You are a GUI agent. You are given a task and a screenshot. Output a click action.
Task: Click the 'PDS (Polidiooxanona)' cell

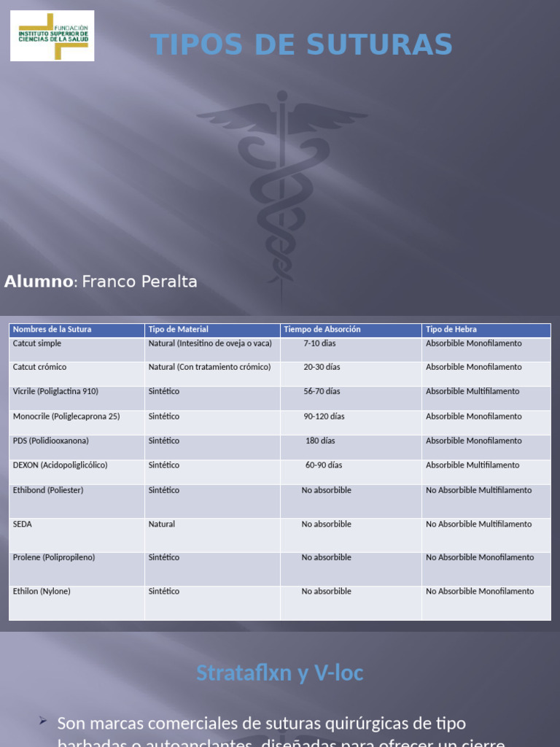pyautogui.click(x=51, y=441)
